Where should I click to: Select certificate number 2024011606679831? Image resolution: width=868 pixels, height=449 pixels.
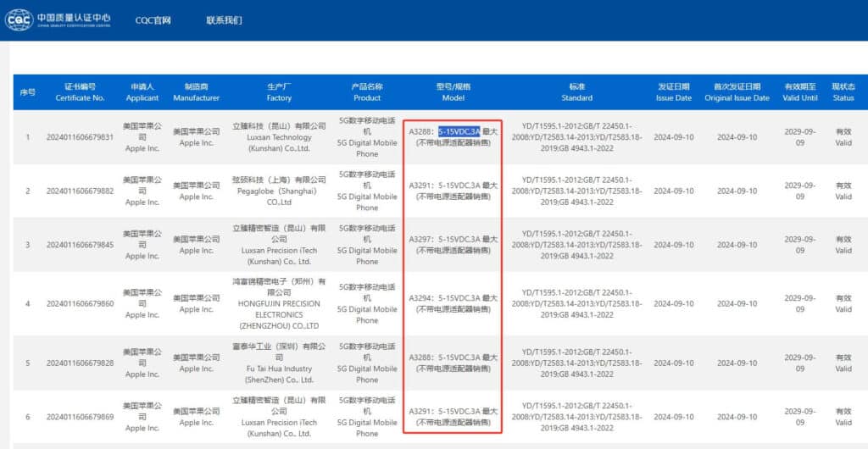[x=80, y=137]
